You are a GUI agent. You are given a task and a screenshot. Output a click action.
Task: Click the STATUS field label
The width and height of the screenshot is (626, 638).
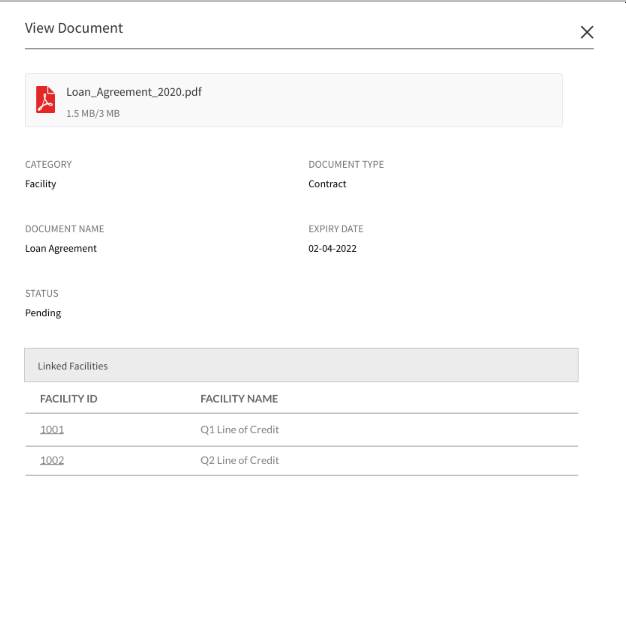pyautogui.click(x=42, y=293)
